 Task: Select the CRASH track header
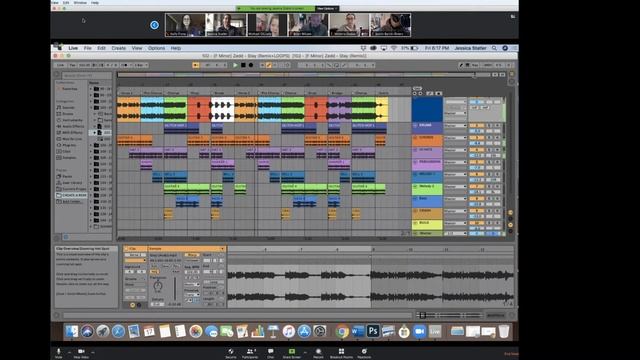[427, 213]
